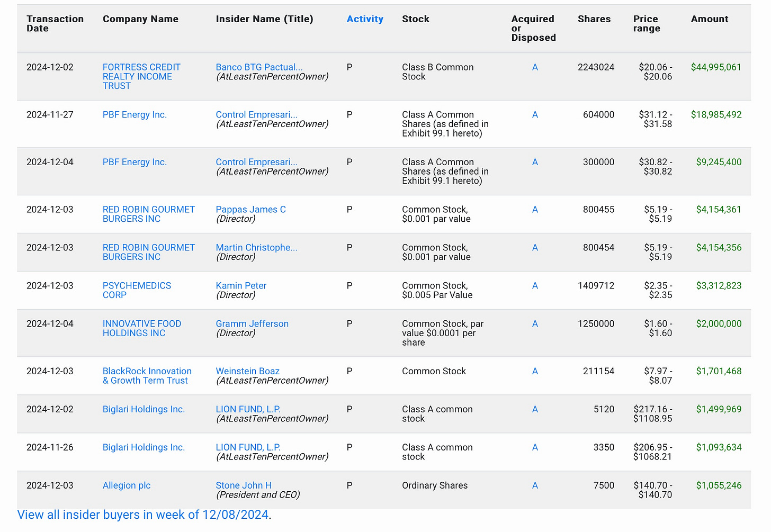Click the amount $1,701,468

pos(719,372)
